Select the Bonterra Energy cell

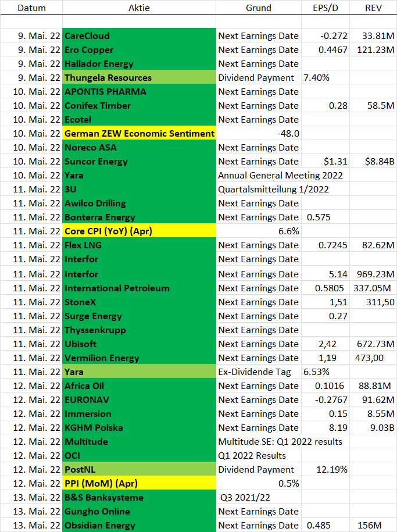tap(139, 217)
